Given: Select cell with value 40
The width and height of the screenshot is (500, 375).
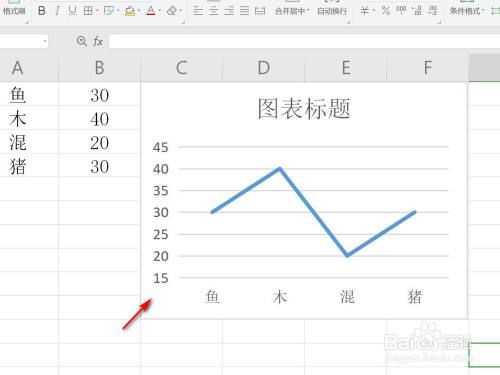Looking at the screenshot, I should [x=99, y=118].
